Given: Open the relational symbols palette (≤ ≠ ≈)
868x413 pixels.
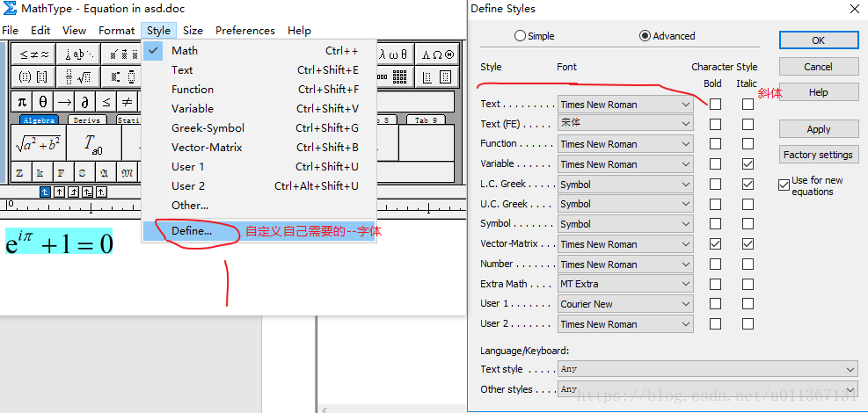Looking at the screenshot, I should pyautogui.click(x=33, y=54).
